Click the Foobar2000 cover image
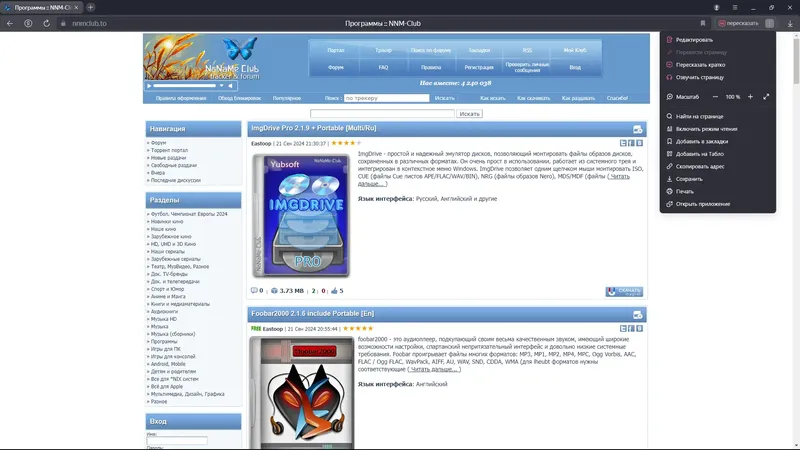Viewport: 800px width, 450px height. (x=302, y=393)
